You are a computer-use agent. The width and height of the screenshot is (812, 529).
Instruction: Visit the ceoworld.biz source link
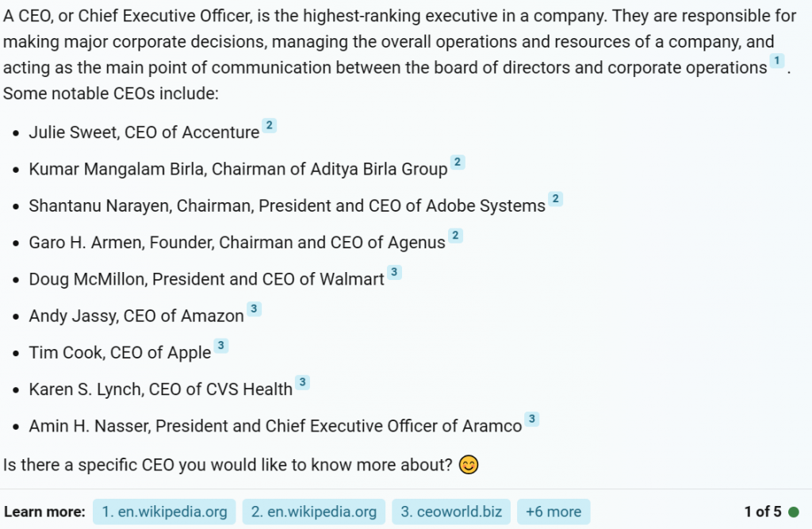[450, 512]
